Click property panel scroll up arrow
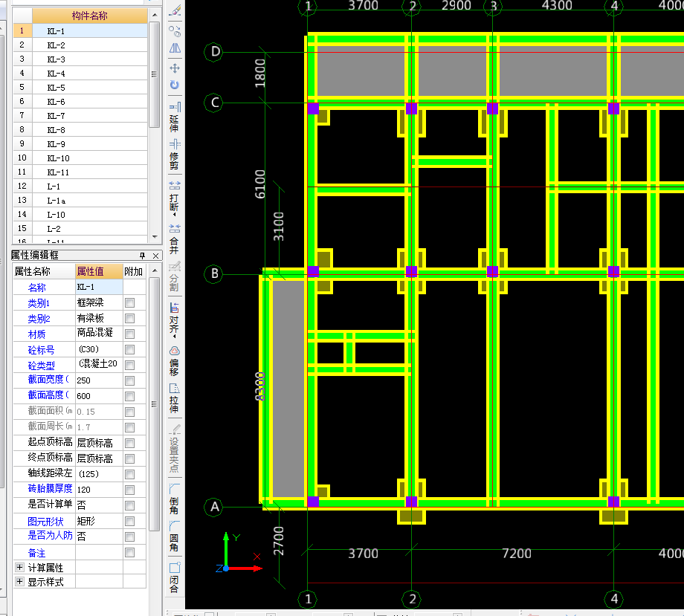 tap(155, 270)
